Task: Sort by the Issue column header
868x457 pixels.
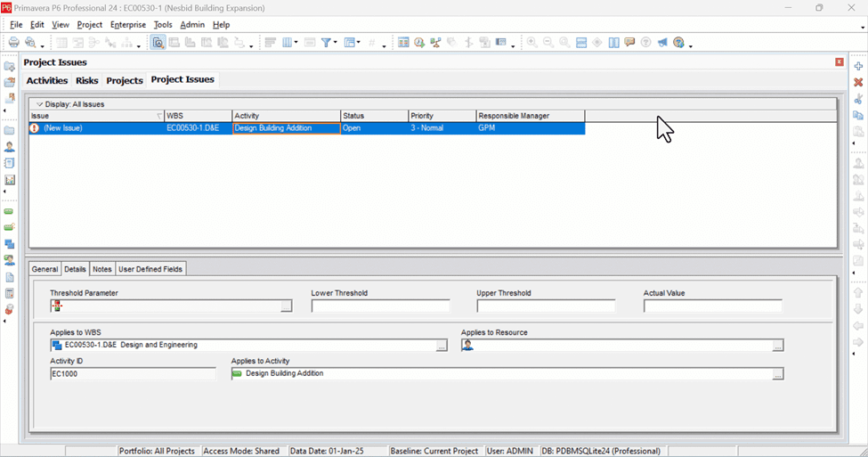Action: click(x=96, y=116)
